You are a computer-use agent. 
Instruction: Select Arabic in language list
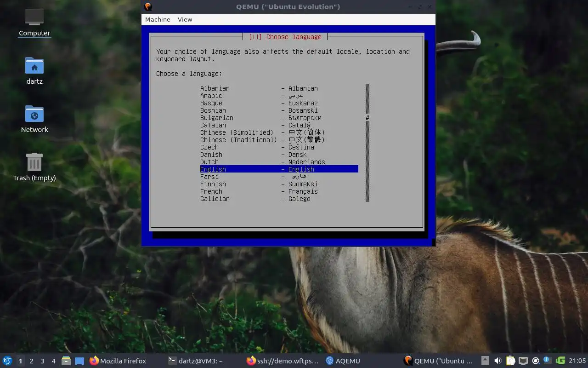click(279, 96)
